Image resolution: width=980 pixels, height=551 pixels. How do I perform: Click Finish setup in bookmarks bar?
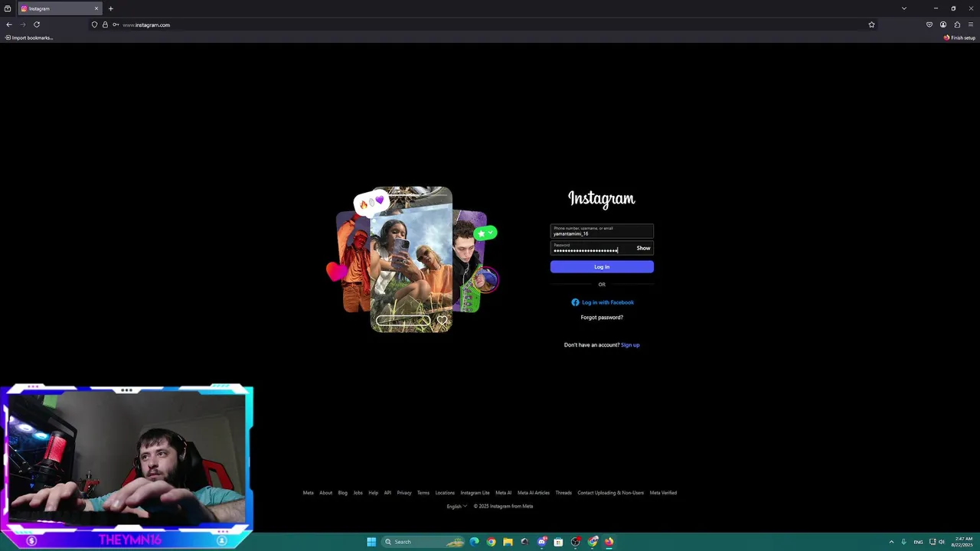coord(960,37)
